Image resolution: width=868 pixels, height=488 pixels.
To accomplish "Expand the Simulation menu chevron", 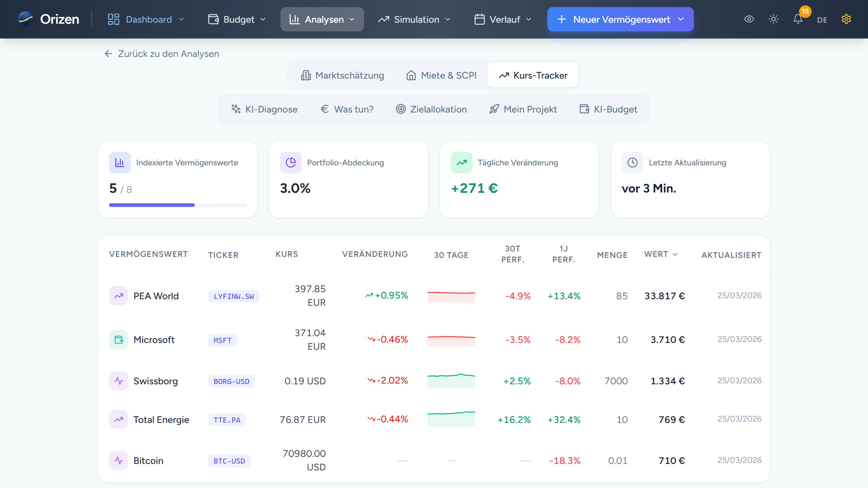I will [x=448, y=19].
